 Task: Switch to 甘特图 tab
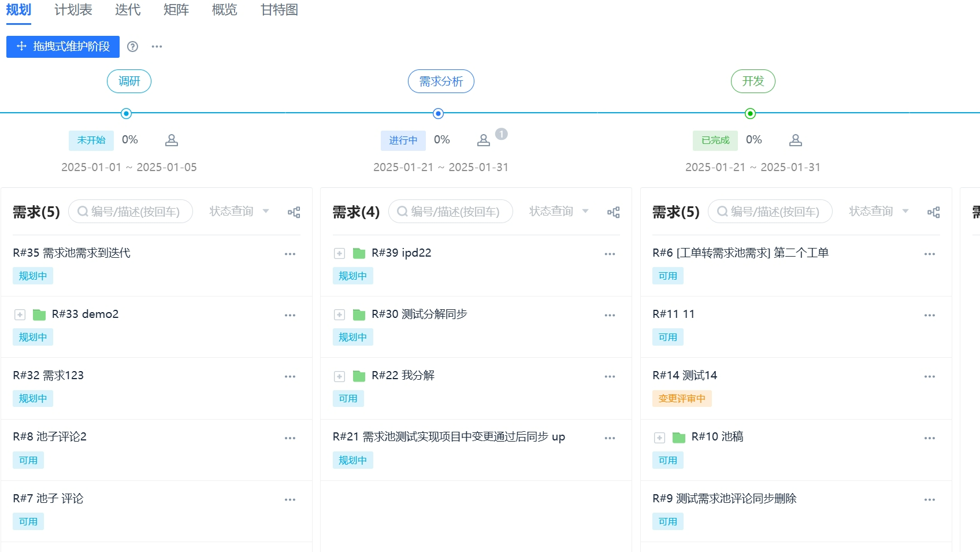coord(280,10)
